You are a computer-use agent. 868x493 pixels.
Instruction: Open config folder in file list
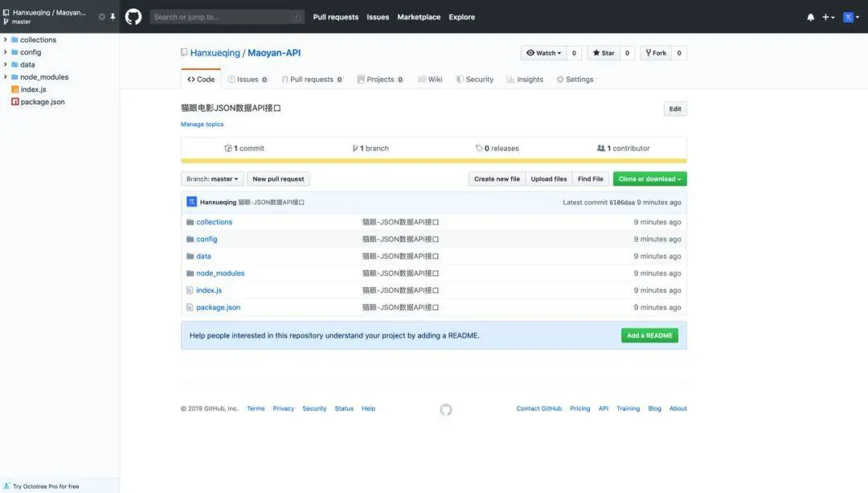(207, 240)
